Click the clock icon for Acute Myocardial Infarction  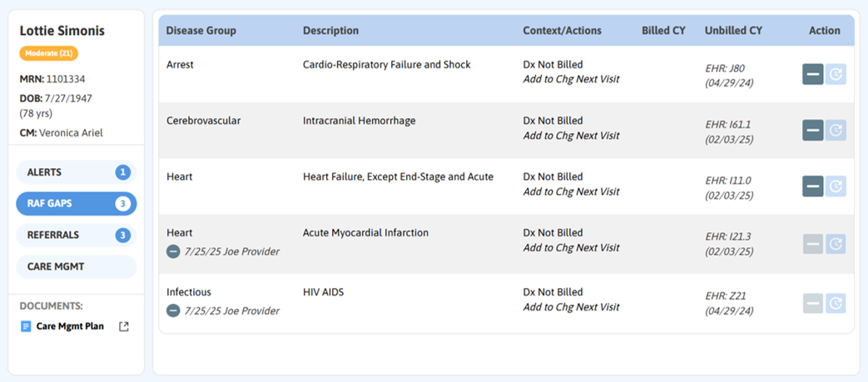tap(836, 244)
